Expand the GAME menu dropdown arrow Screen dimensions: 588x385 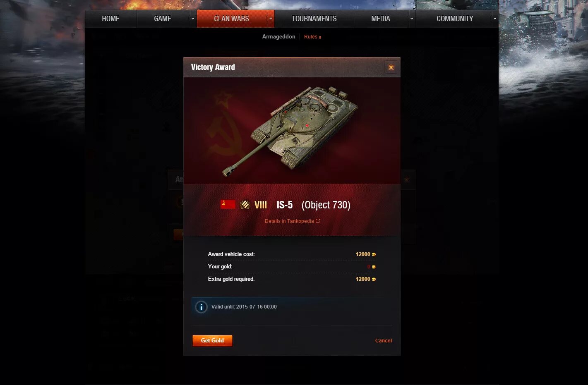pyautogui.click(x=192, y=19)
